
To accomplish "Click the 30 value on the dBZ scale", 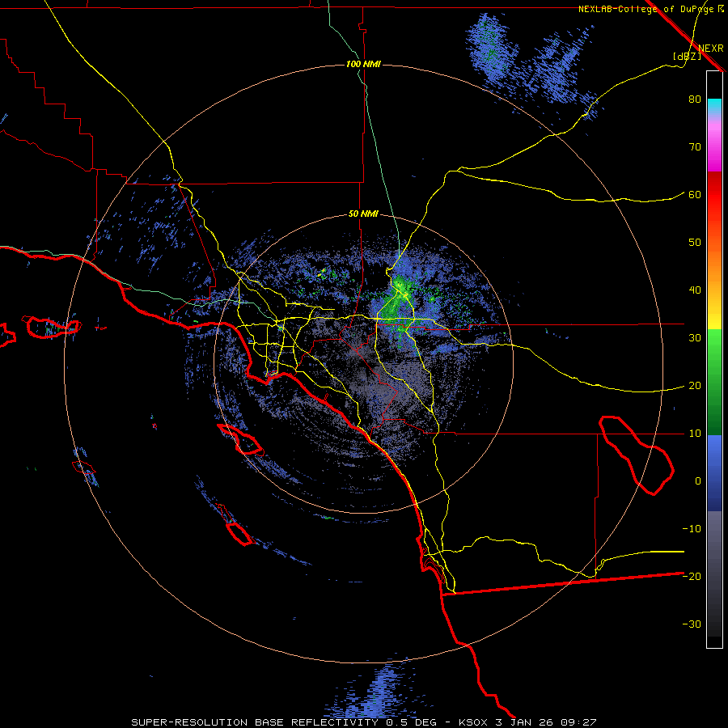I will point(695,338).
